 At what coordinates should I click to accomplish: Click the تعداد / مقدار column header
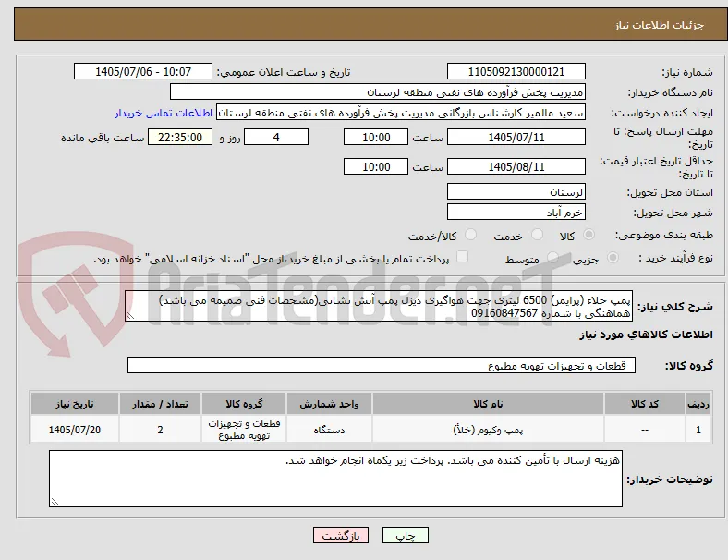160,404
